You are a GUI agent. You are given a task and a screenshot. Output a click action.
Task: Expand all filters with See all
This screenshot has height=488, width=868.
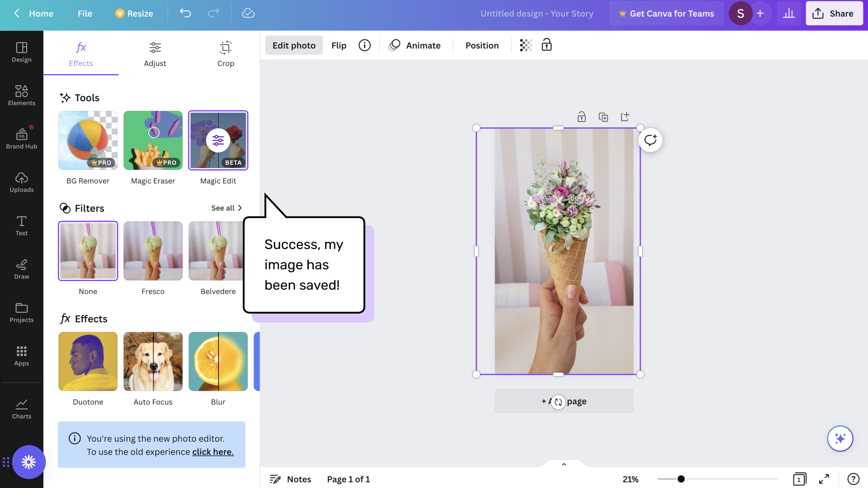click(226, 208)
